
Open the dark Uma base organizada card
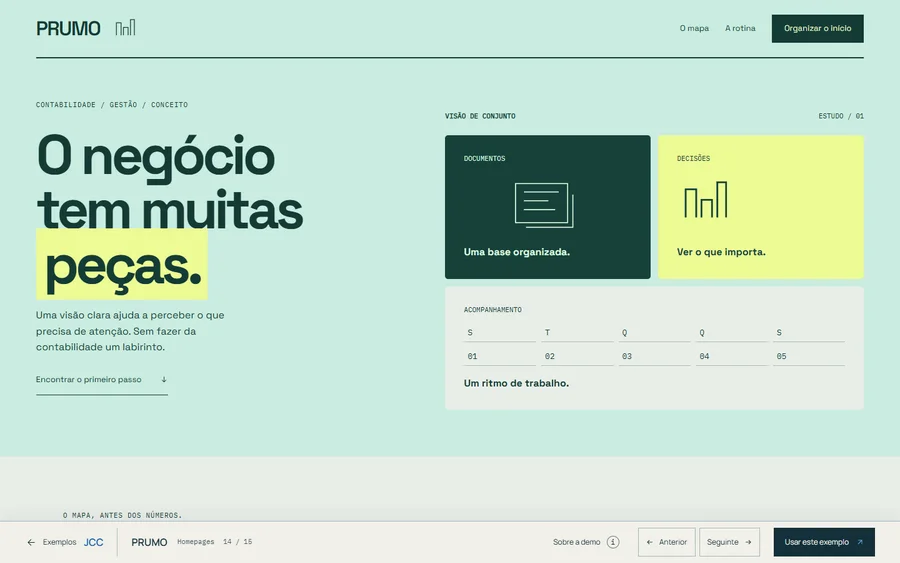pos(548,207)
